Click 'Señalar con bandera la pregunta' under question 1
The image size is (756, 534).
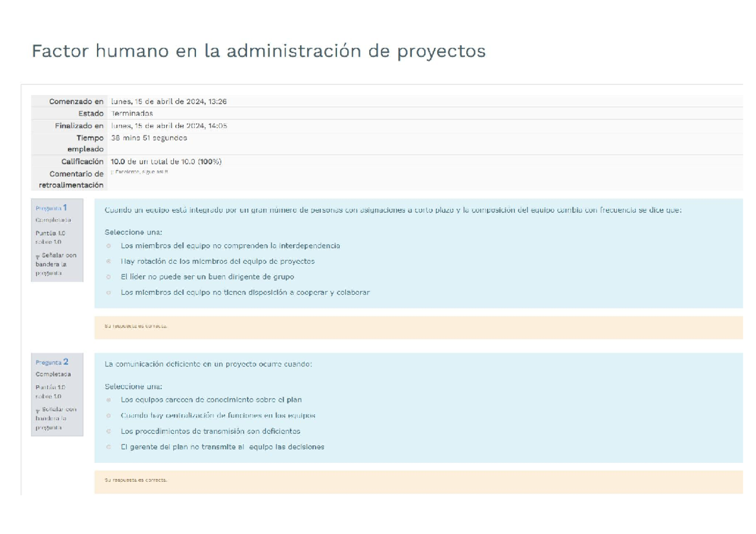click(57, 264)
